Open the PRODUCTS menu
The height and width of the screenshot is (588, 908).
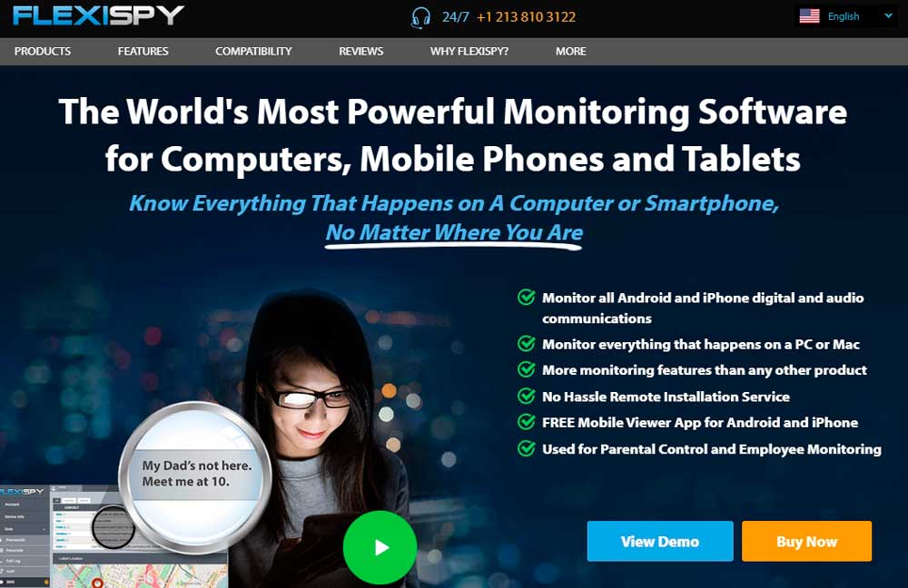coord(43,52)
